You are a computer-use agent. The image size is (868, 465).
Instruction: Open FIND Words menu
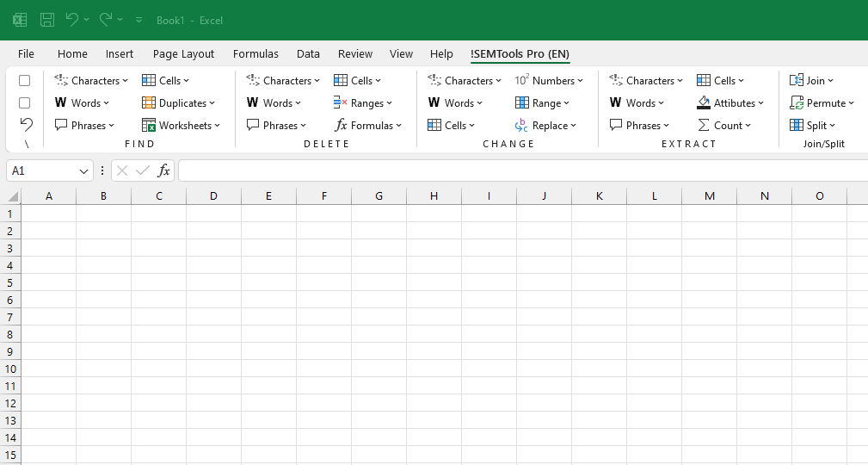click(82, 102)
